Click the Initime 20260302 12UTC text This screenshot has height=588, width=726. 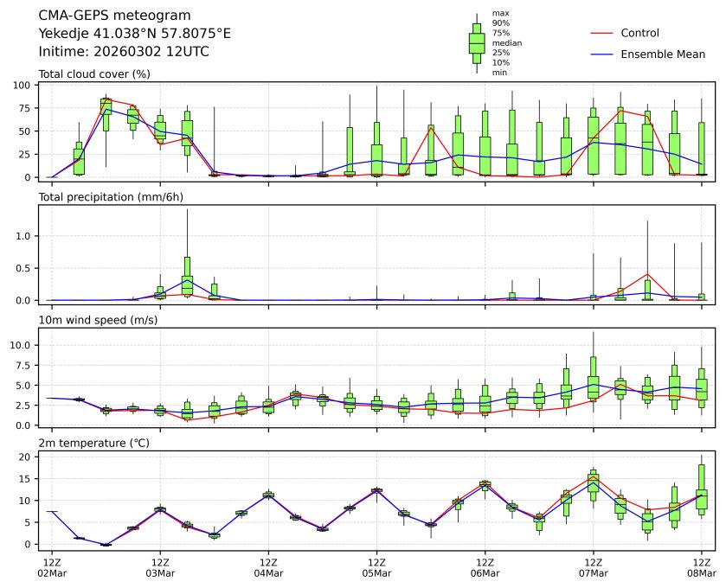point(124,51)
